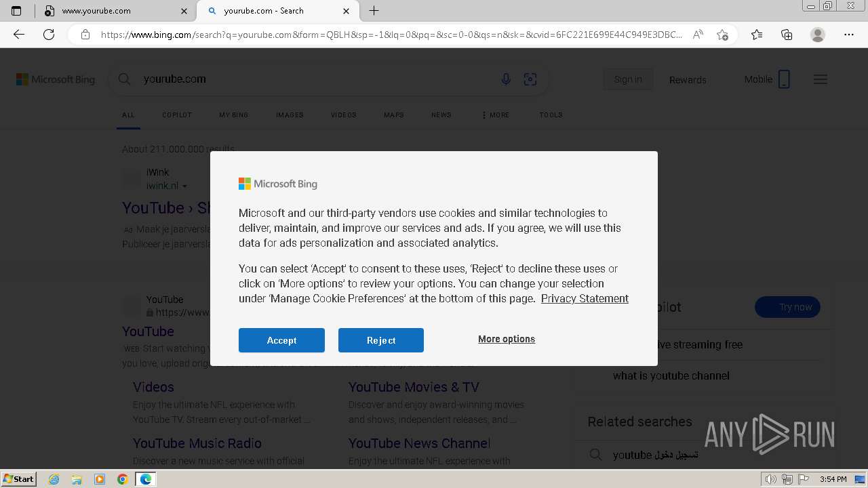Image resolution: width=868 pixels, height=488 pixels.
Task: Open the media player taskbar icon
Action: 100,479
